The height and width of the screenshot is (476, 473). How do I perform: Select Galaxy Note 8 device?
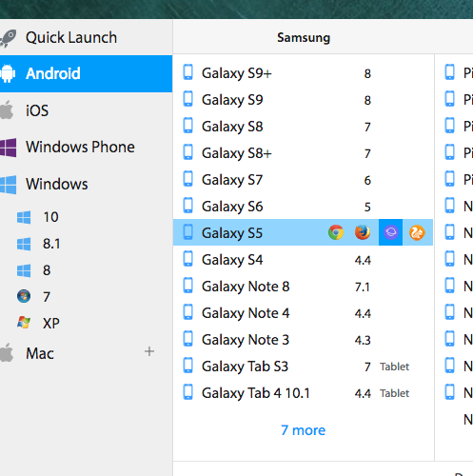(x=303, y=287)
